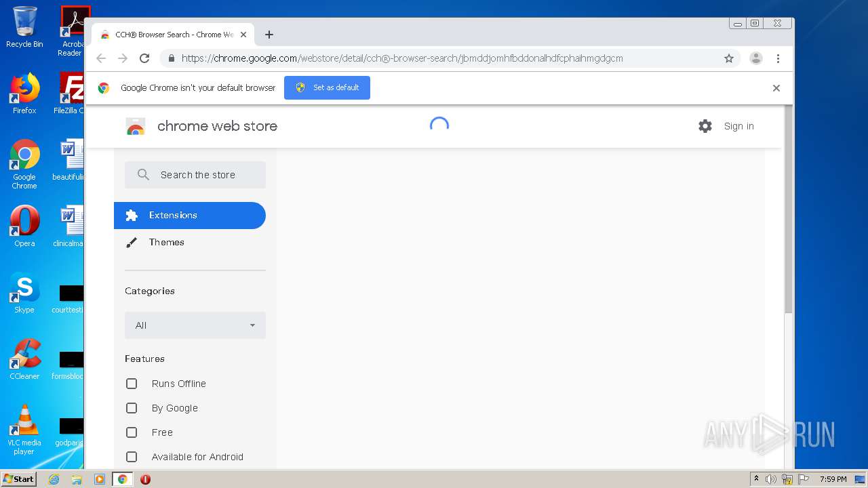This screenshot has height=488, width=868.
Task: Open Recycle Bin on desktop
Action: 24,27
